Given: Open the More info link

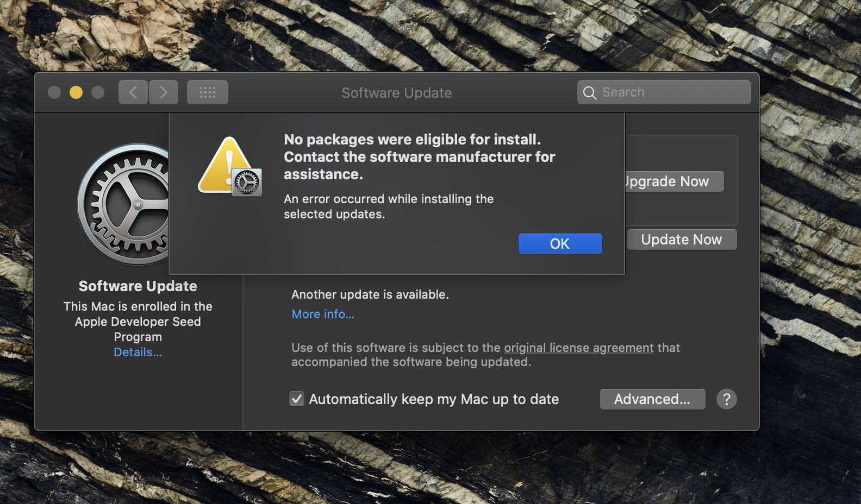Looking at the screenshot, I should click(323, 314).
